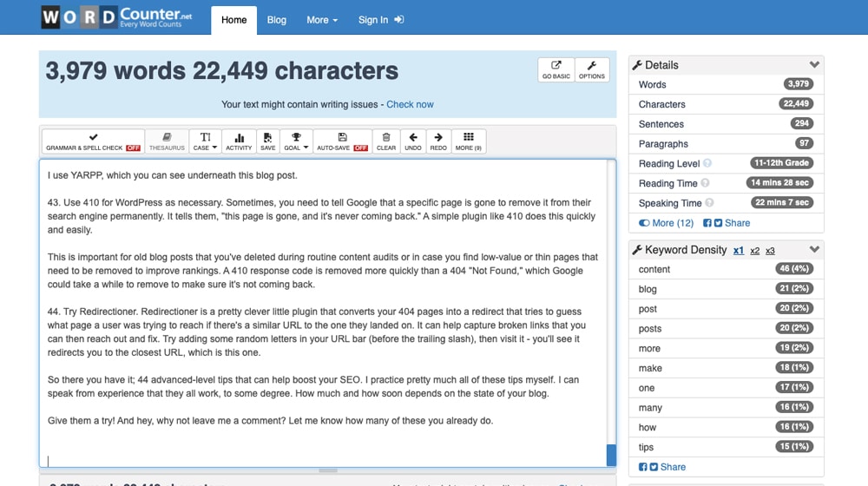
Task: Open the Blog tab
Action: point(277,20)
